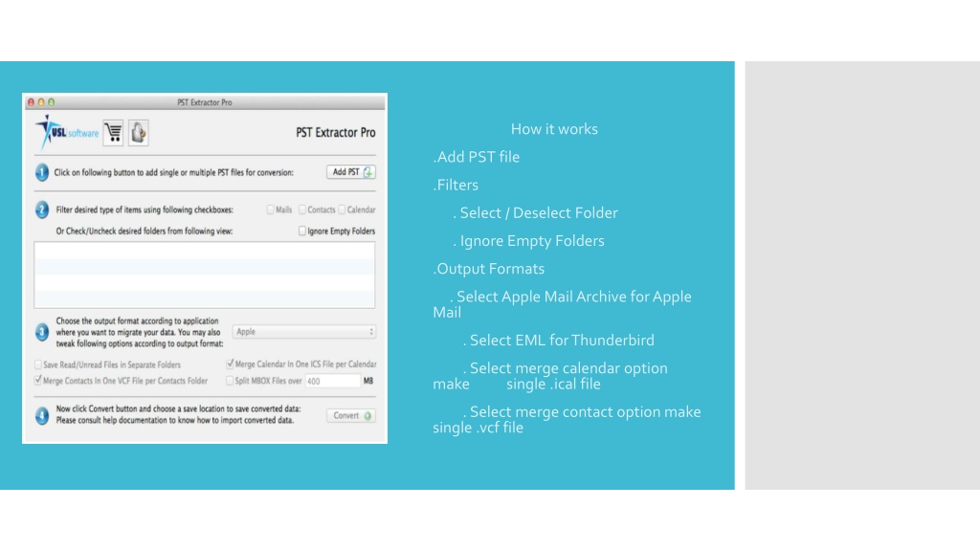Viewport: 980px width, 551px height.
Task: Enable the Mails filter checkbox
Action: (271, 209)
